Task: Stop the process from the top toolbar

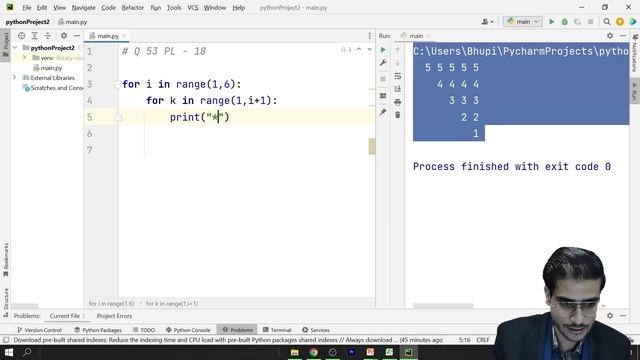Action: pyautogui.click(x=590, y=22)
